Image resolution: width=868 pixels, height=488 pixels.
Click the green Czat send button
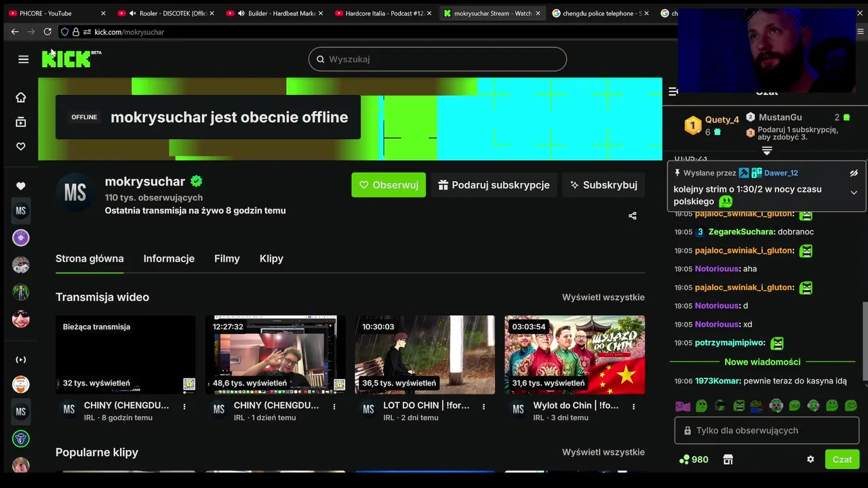point(842,460)
